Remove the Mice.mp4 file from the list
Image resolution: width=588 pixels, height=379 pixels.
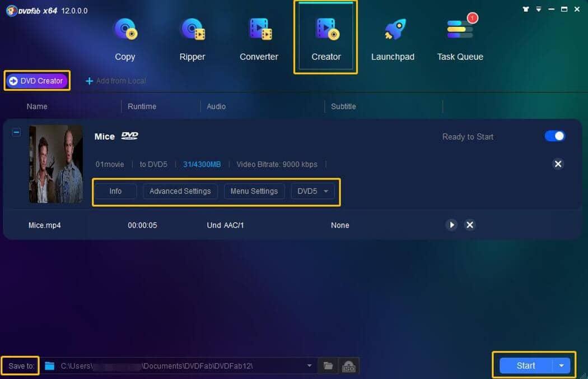pos(469,225)
